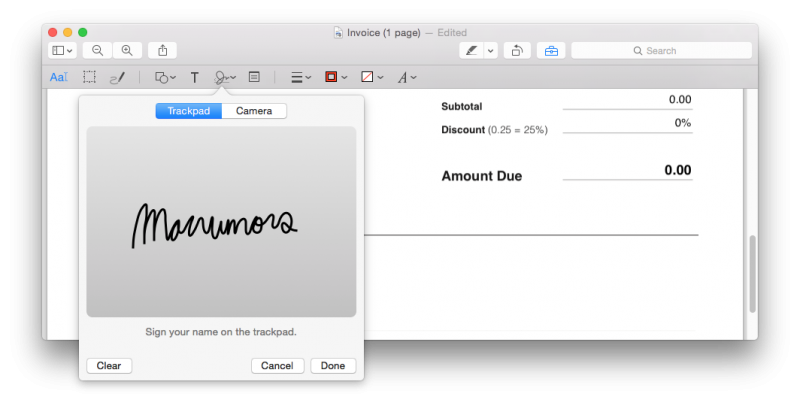The height and width of the screenshot is (406, 800).
Task: Open the border color swatch picker
Action: (x=335, y=77)
